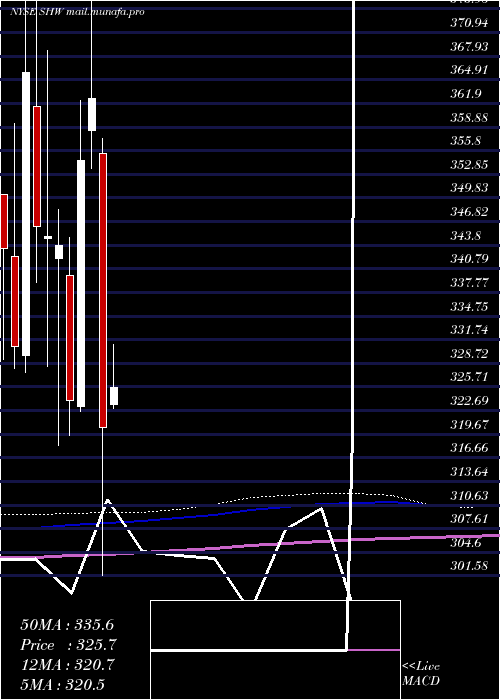Click the 355.8 price axis label
This screenshot has height=700, width=500.
tap(466, 141)
